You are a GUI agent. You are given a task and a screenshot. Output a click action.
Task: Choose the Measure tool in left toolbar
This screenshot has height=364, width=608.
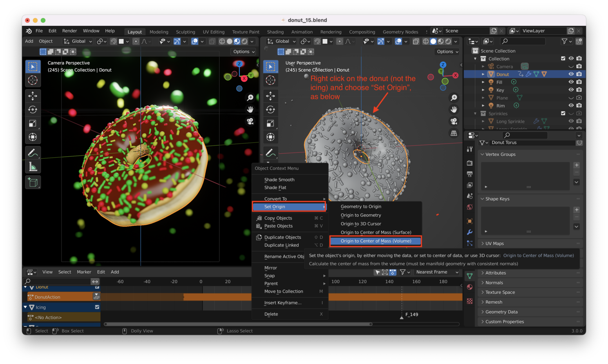(33, 167)
